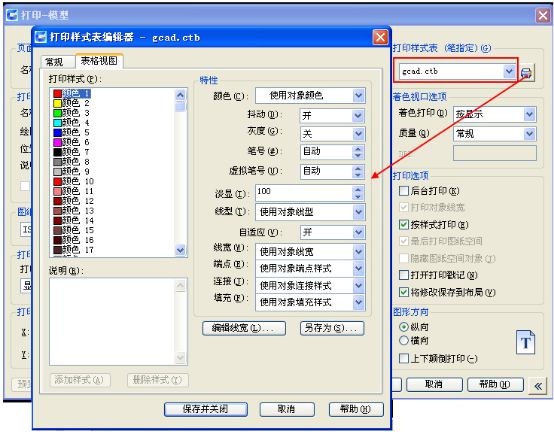Screen dimensions: 554x432
Task: Expand the gcad.ctb plot style table dropdown
Action: pyautogui.click(x=509, y=72)
